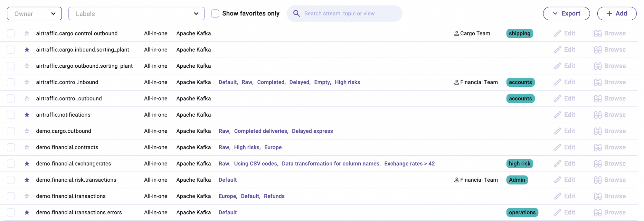Screen dimensions: 644x221
Task: Click binoculars icon in demo.financial.transactions.errors row
Action: coord(598,212)
